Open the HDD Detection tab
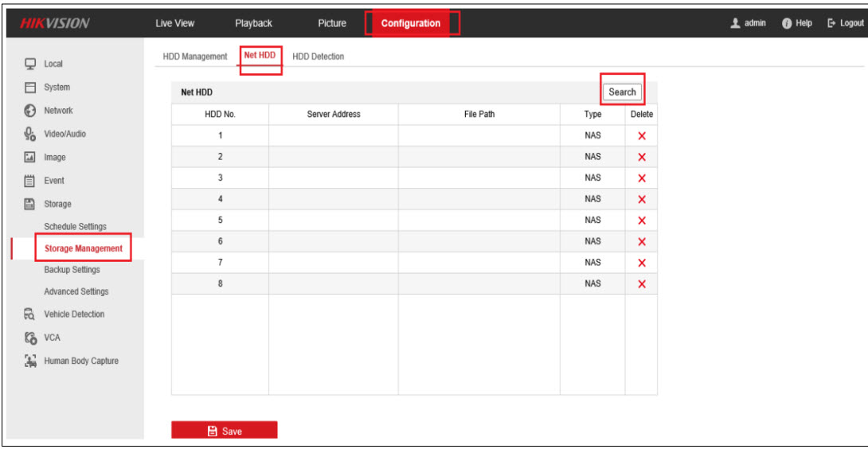This screenshot has height=449, width=868. [318, 57]
